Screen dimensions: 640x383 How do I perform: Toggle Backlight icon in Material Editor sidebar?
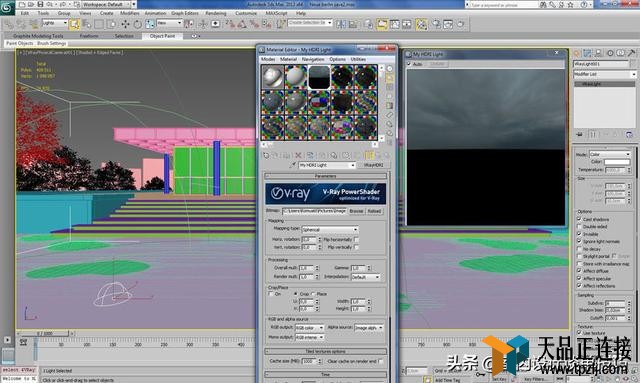pyautogui.click(x=390, y=78)
